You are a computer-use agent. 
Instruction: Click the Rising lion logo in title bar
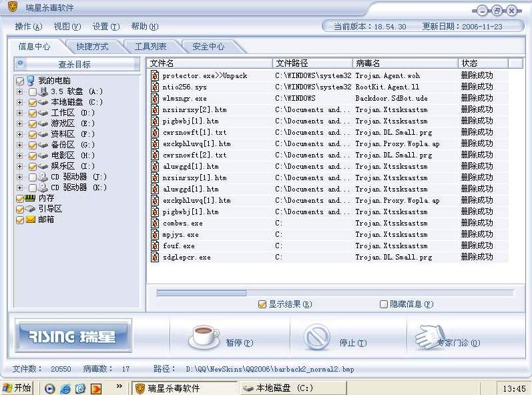tap(13, 7)
